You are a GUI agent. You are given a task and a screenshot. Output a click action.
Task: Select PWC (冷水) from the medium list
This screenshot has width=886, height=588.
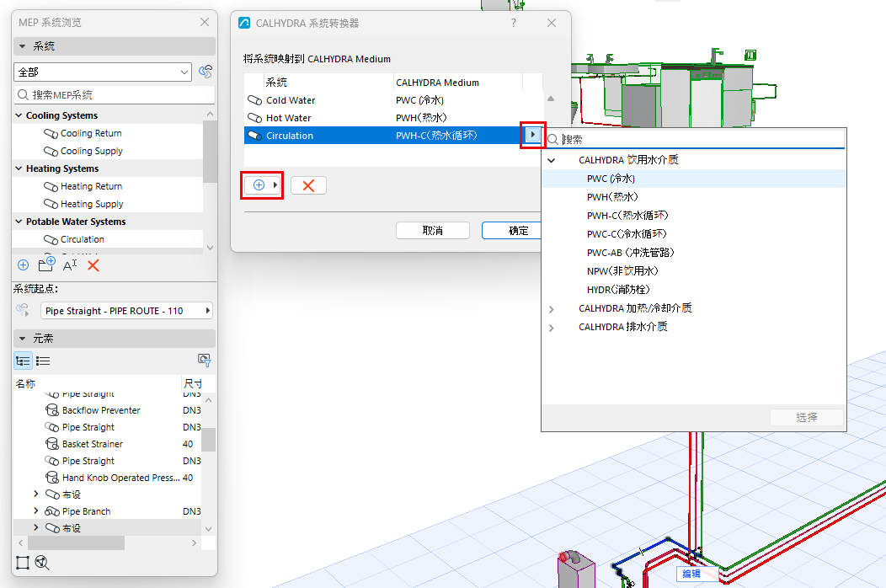694,179
